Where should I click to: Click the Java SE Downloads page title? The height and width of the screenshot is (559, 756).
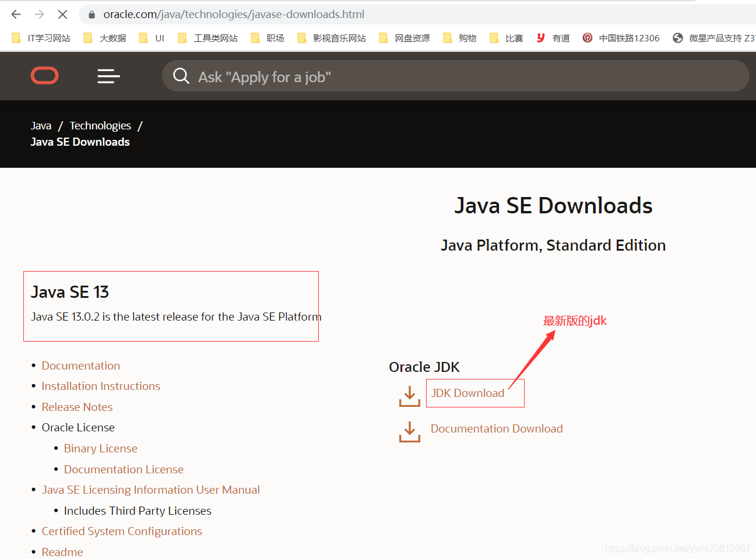click(553, 205)
